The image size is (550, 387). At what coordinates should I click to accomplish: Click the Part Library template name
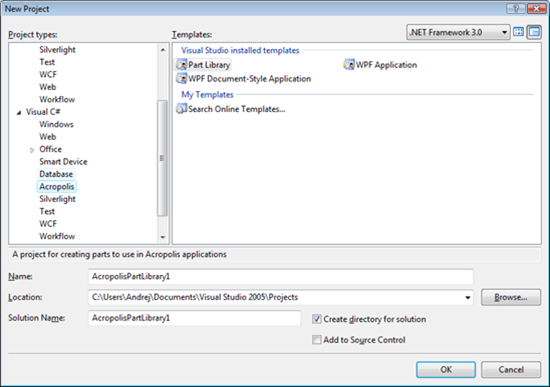[x=209, y=65]
